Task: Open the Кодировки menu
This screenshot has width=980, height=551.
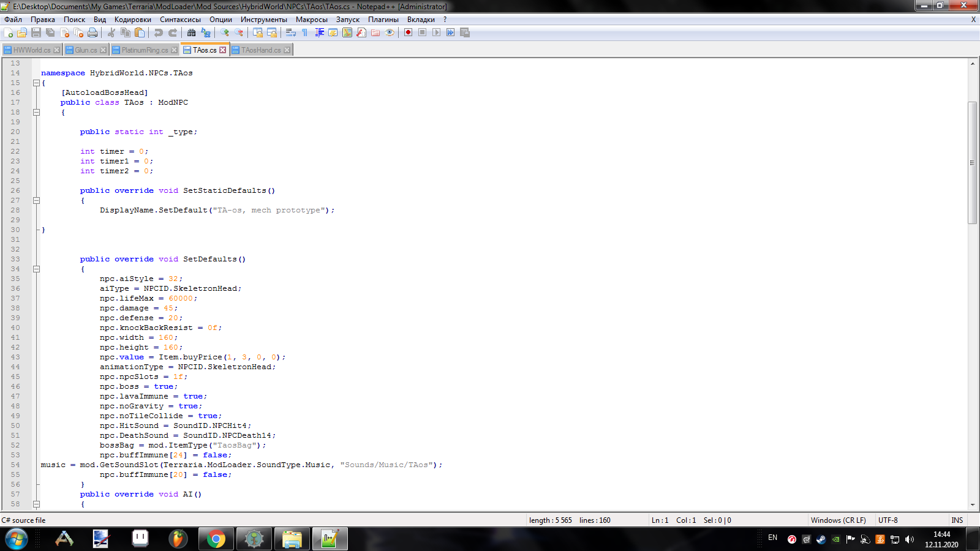Action: (x=133, y=20)
